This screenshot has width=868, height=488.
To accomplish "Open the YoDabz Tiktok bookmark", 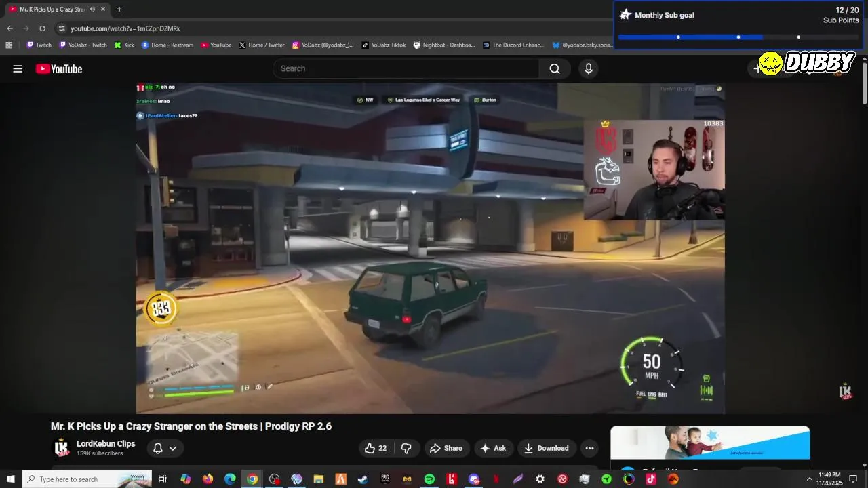I will click(x=384, y=45).
